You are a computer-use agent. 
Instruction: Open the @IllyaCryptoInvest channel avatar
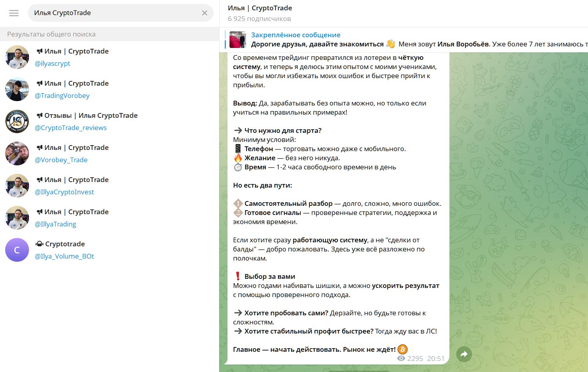pyautogui.click(x=17, y=186)
